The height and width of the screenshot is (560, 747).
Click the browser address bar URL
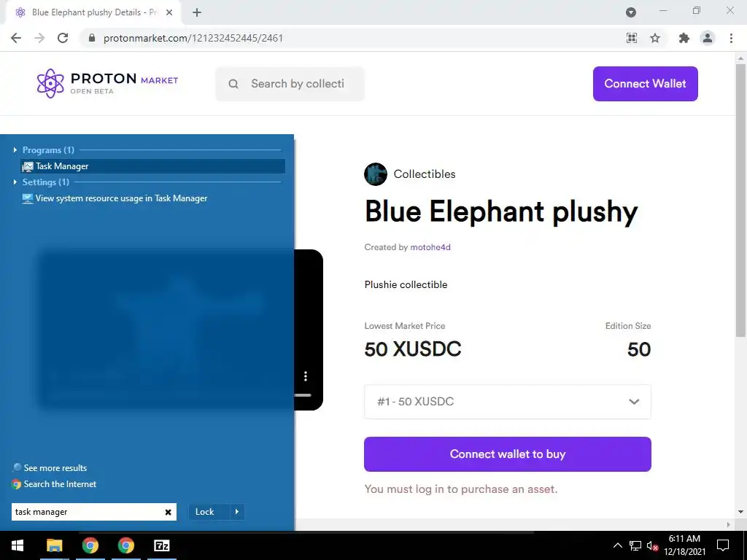click(193, 38)
